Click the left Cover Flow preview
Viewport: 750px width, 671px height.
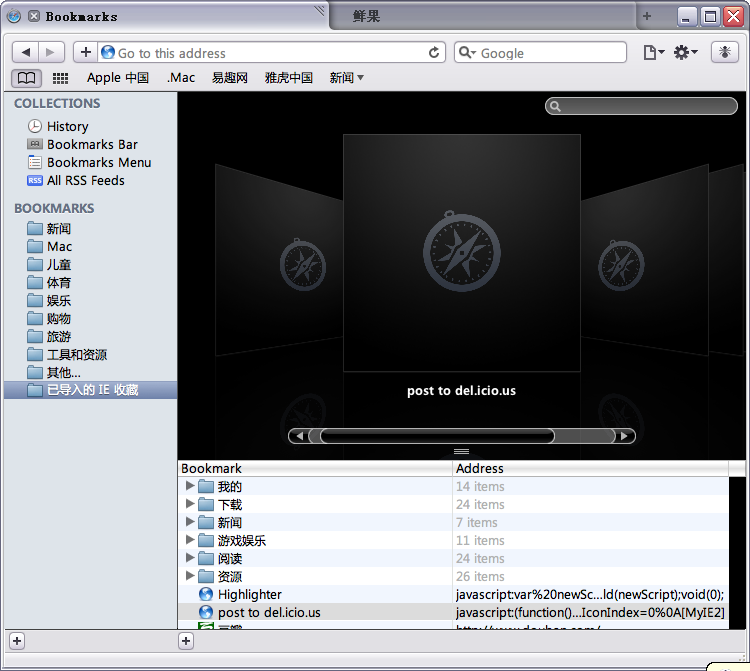279,260
